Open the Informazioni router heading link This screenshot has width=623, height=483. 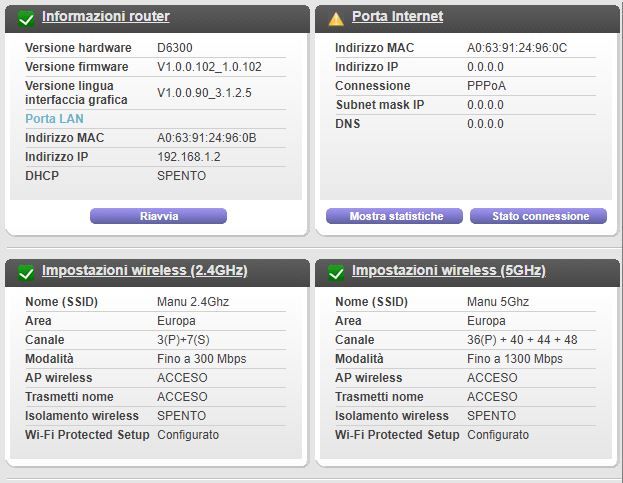(105, 17)
